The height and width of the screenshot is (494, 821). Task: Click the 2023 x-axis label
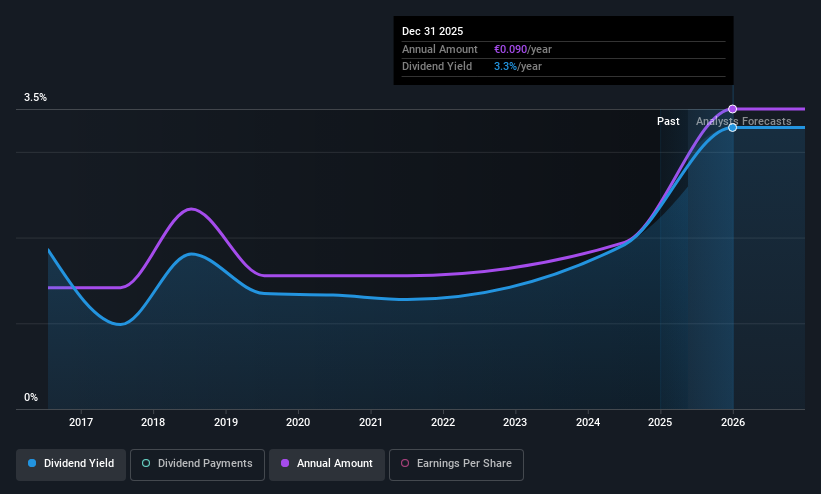(x=515, y=422)
